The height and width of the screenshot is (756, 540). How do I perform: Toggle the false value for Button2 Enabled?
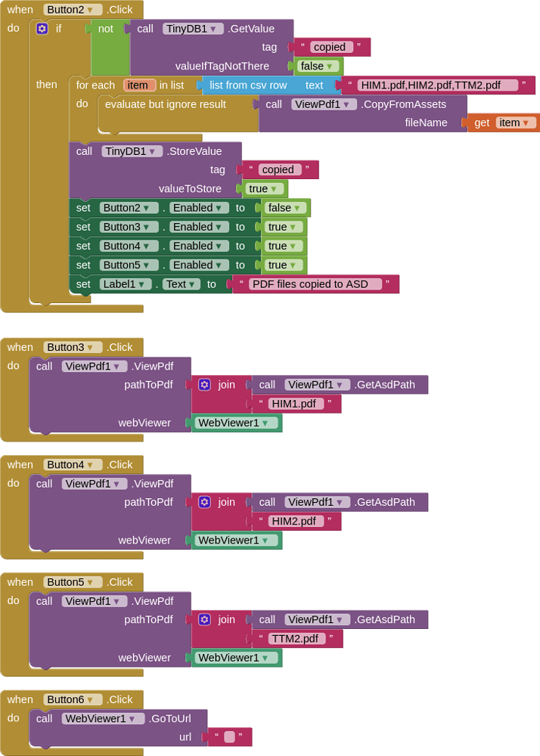pos(285,208)
